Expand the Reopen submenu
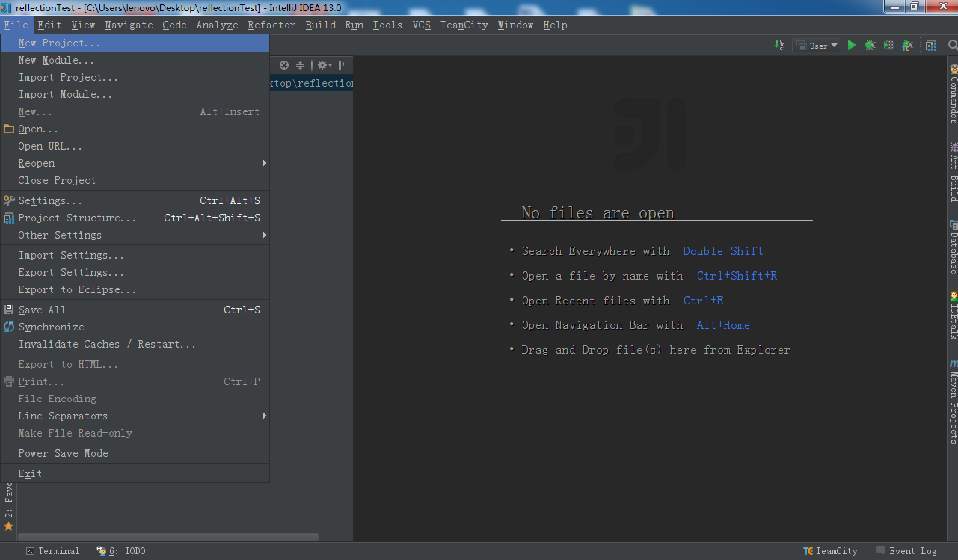Screen dimensions: 958x560 click(x=135, y=163)
